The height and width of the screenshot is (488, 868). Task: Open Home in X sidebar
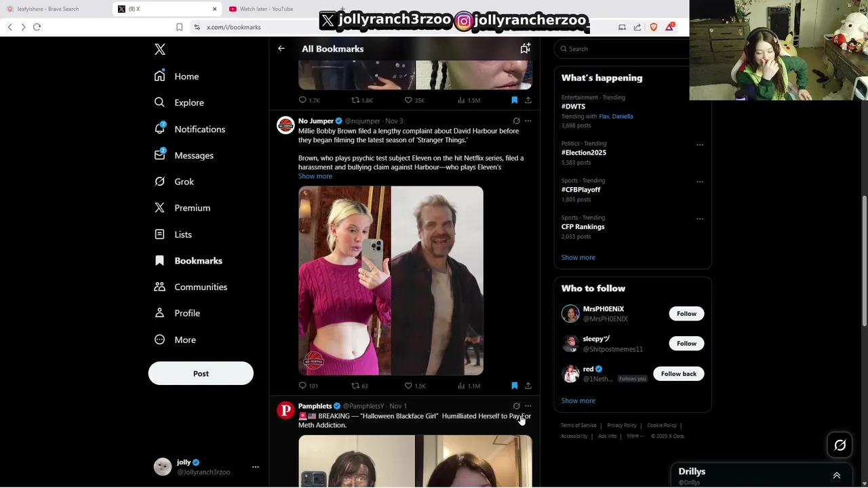[x=176, y=77]
